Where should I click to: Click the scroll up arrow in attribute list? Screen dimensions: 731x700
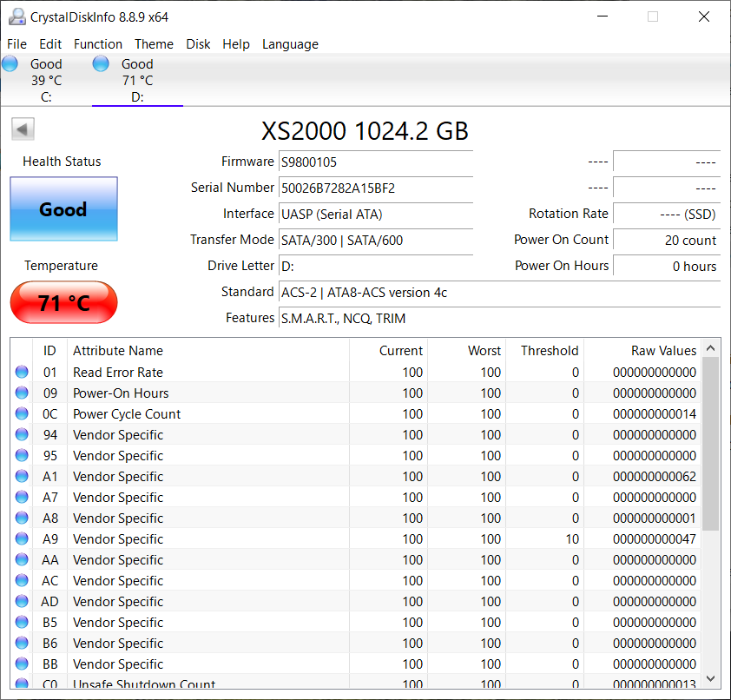click(710, 348)
